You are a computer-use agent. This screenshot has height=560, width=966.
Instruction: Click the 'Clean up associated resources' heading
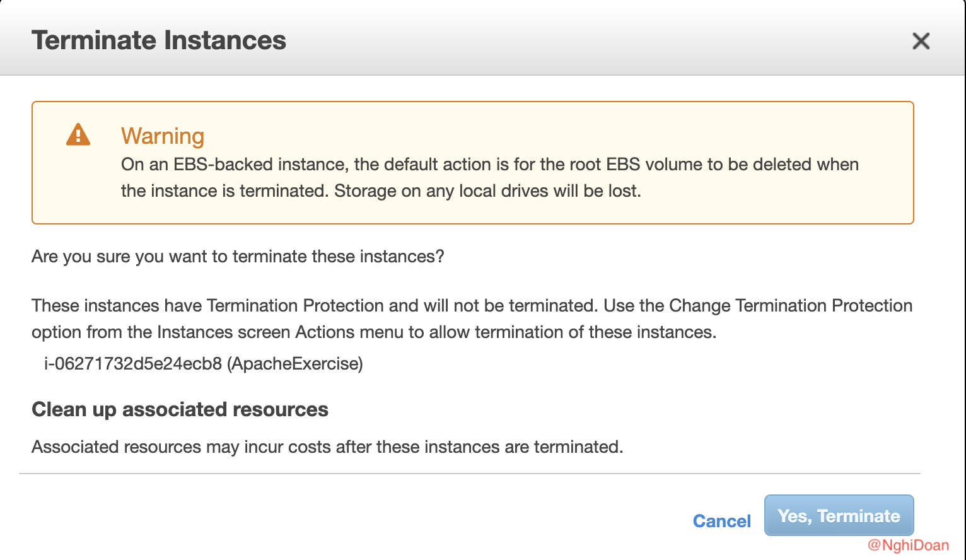click(x=180, y=410)
